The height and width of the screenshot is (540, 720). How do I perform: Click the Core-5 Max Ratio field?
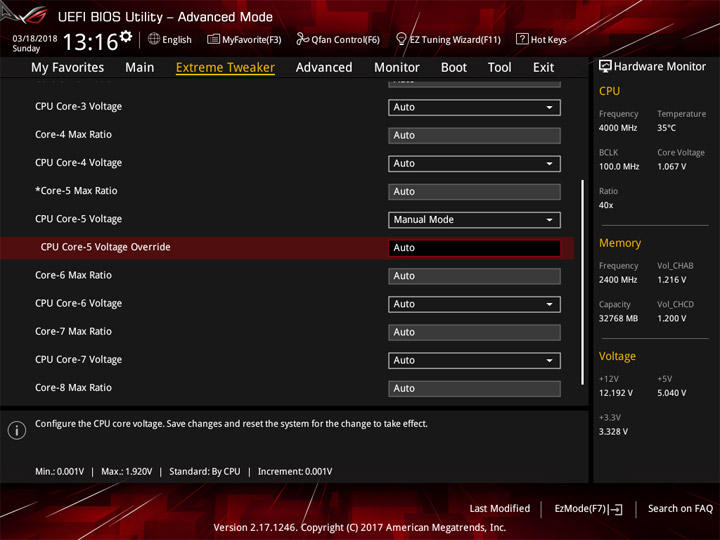point(474,192)
